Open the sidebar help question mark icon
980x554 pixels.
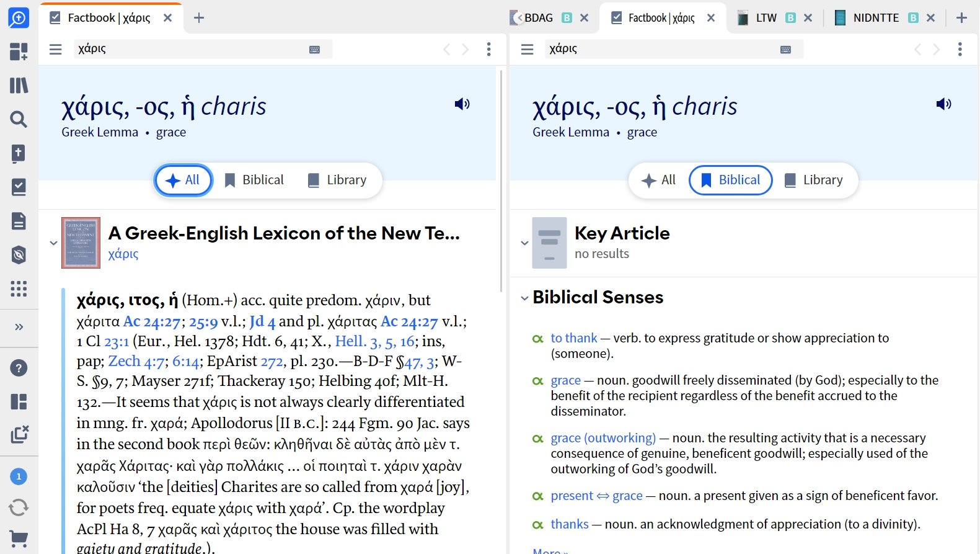[19, 368]
